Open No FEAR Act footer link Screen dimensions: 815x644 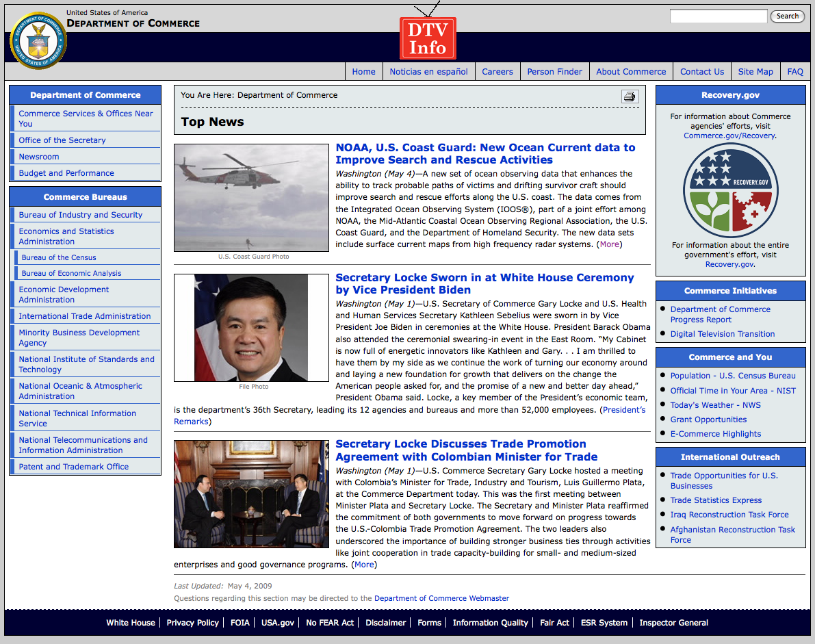point(330,623)
